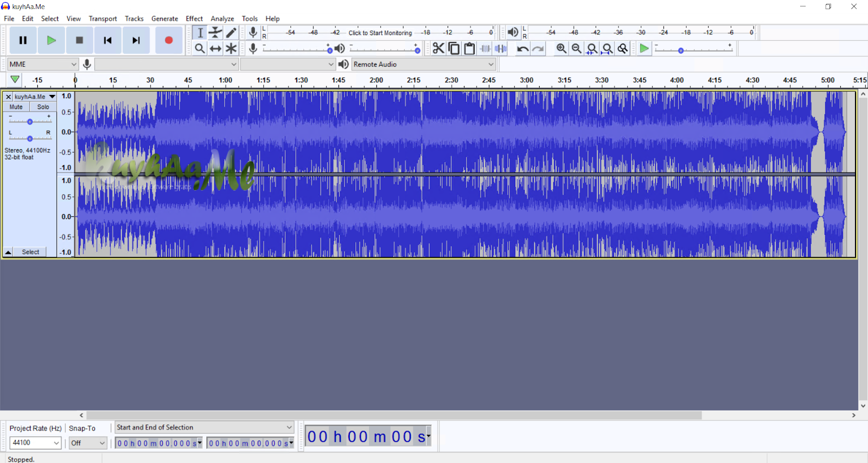Open the playback meter speaker menu
This screenshot has height=463, width=868.
point(513,33)
